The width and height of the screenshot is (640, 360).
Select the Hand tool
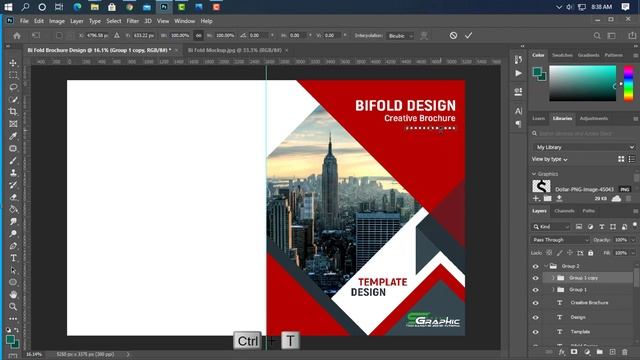[13, 294]
